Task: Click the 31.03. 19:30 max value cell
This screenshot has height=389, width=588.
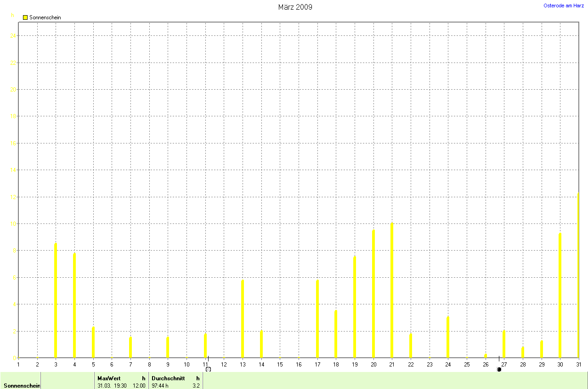Action: pos(112,386)
